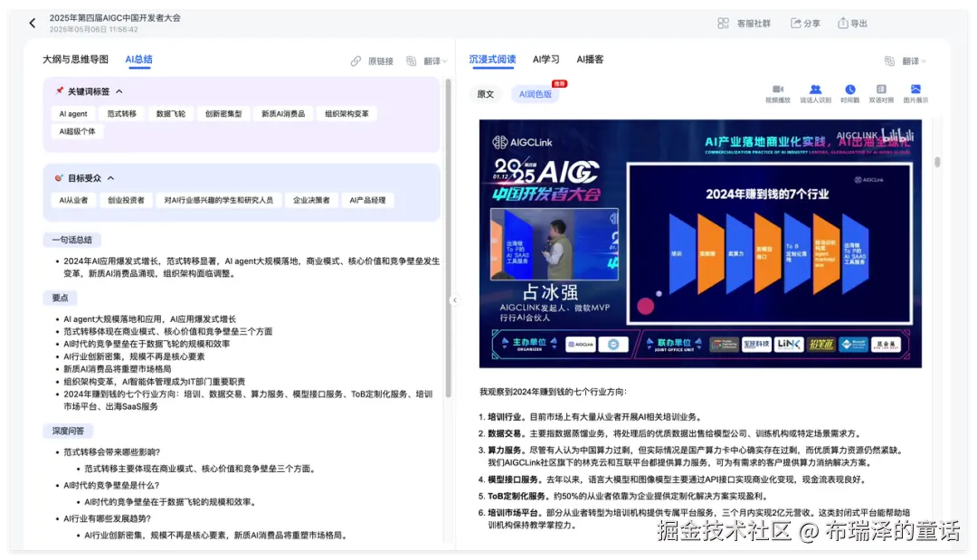977x560 pixels.
Task: Click the right panel scrollbar thumb
Action: pos(937,162)
